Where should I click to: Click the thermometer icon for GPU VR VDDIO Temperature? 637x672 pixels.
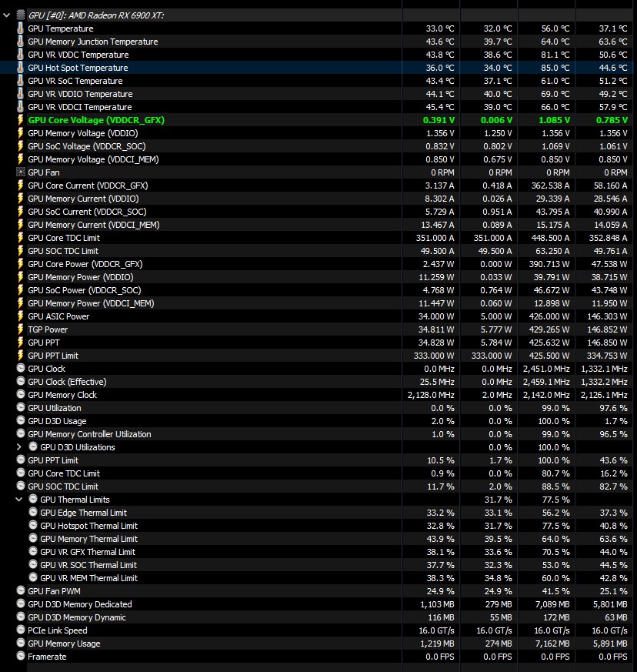pyautogui.click(x=20, y=94)
